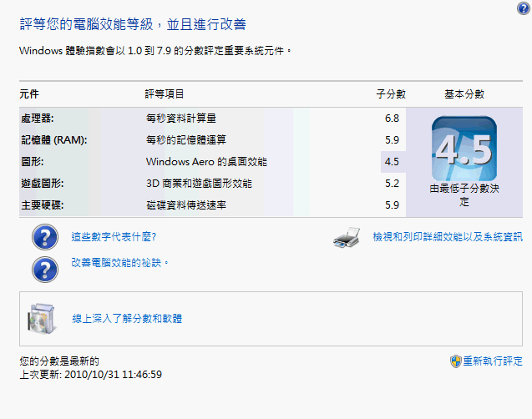Image resolution: width=532 pixels, height=419 pixels.
Task: Click the 基本分數 column header
Action: (464, 94)
